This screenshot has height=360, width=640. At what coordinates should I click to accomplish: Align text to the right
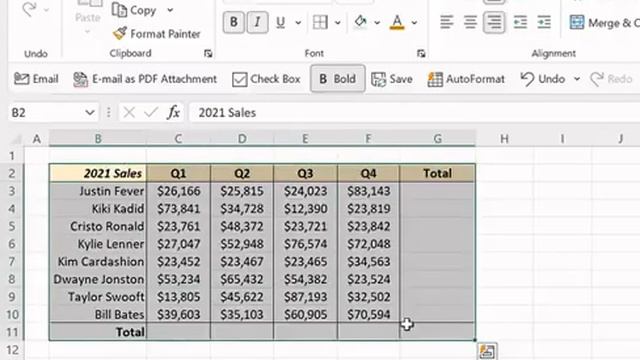coord(494,22)
